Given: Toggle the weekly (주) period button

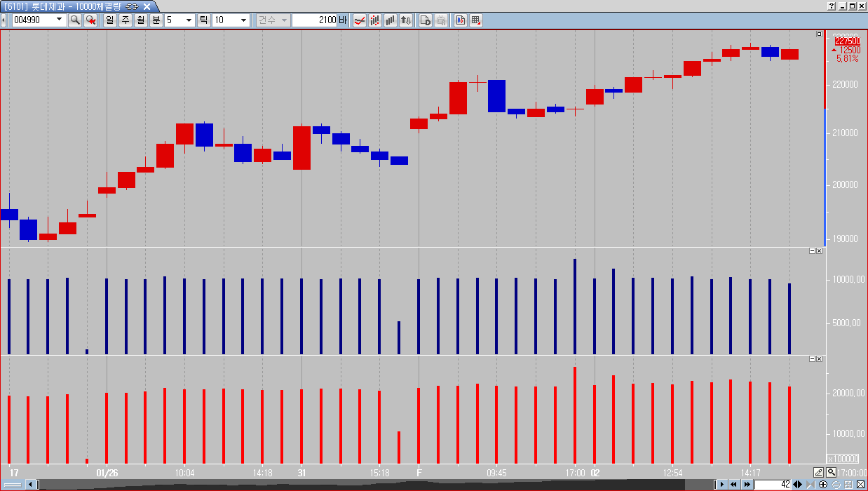Looking at the screenshot, I should point(126,20).
